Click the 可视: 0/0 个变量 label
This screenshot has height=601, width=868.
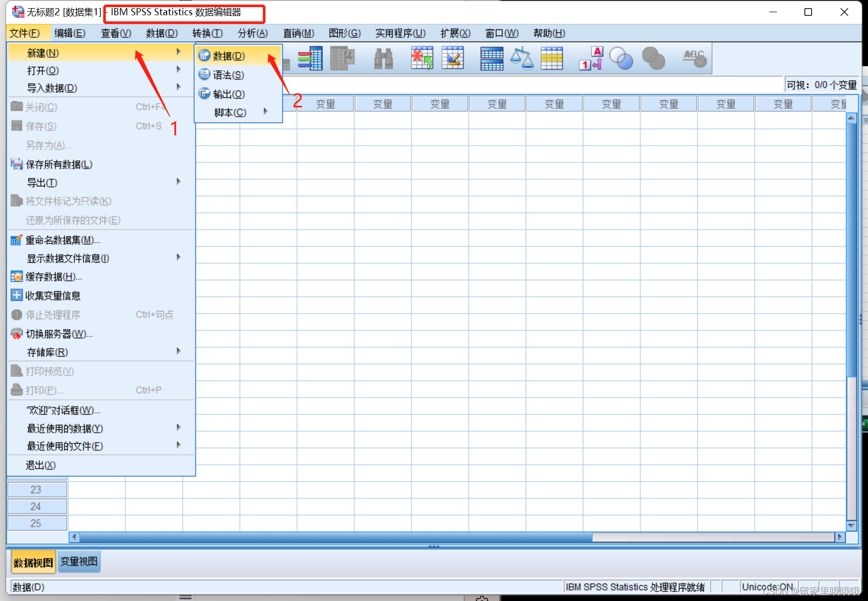(x=821, y=85)
